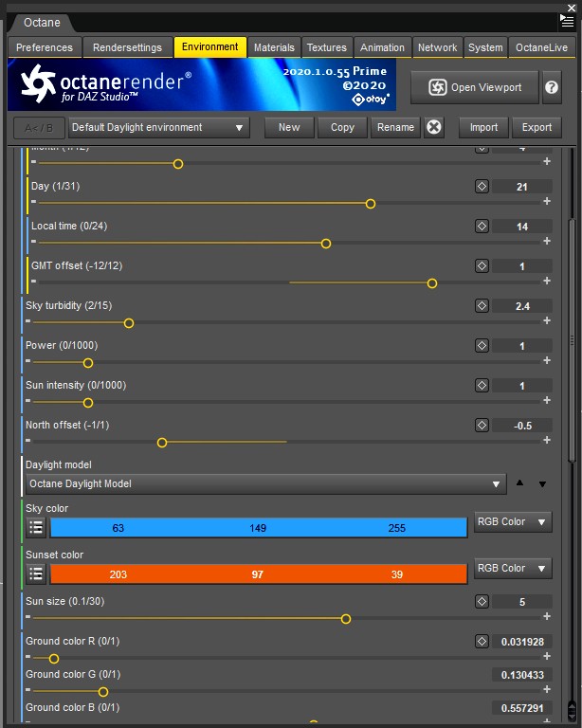The height and width of the screenshot is (728, 582).
Task: Select previous daylight model up arrow
Action: tap(519, 483)
